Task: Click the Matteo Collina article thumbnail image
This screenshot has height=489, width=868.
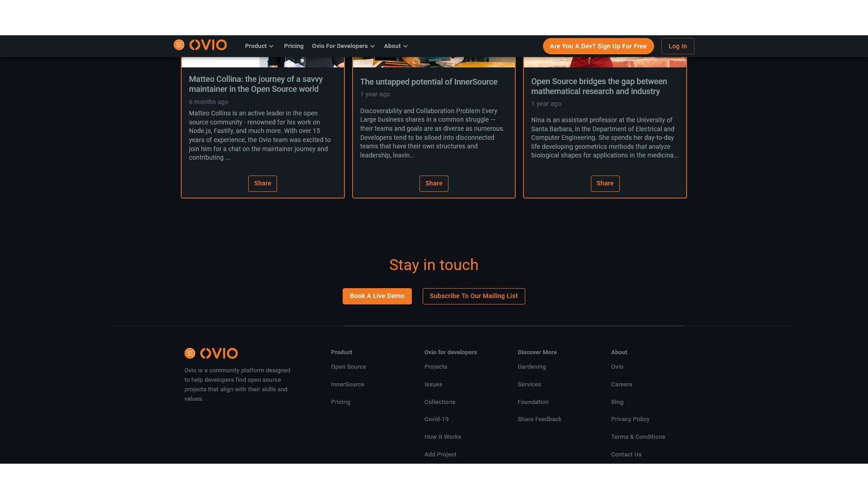Action: point(263,62)
